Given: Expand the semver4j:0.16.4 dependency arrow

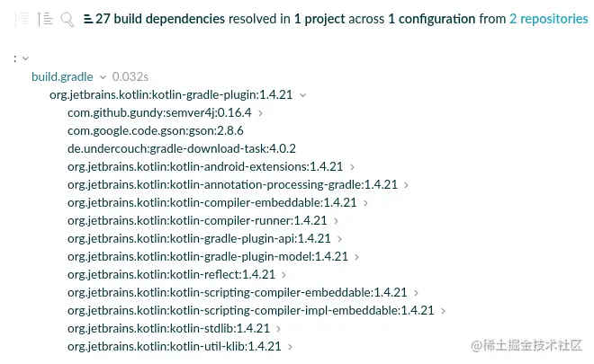Looking at the screenshot, I should point(260,113).
